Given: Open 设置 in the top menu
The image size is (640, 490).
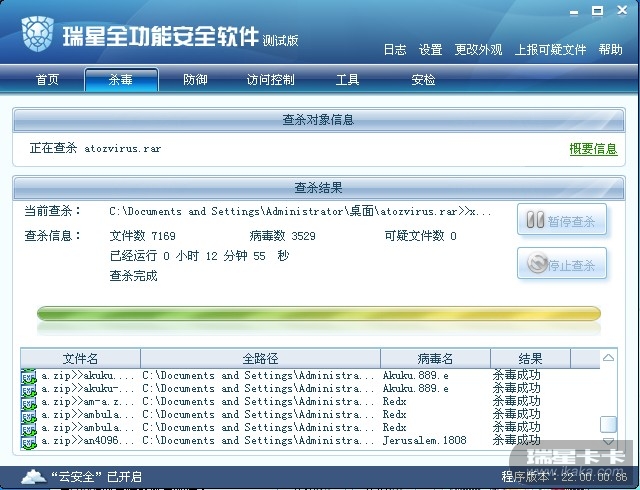Looking at the screenshot, I should tap(430, 49).
